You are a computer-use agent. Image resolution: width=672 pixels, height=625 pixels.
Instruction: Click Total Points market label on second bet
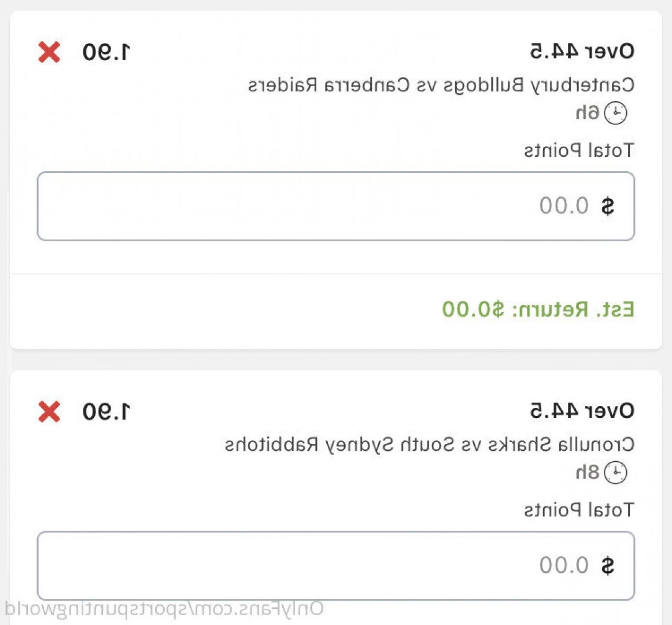pyautogui.click(x=579, y=510)
